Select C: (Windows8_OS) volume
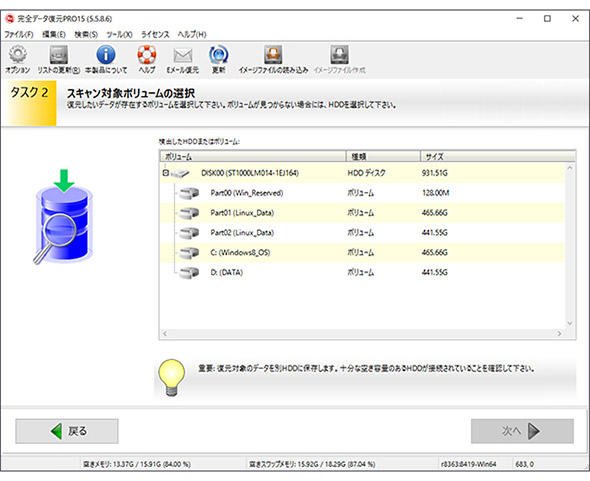The width and height of the screenshot is (590, 481). pyautogui.click(x=362, y=253)
